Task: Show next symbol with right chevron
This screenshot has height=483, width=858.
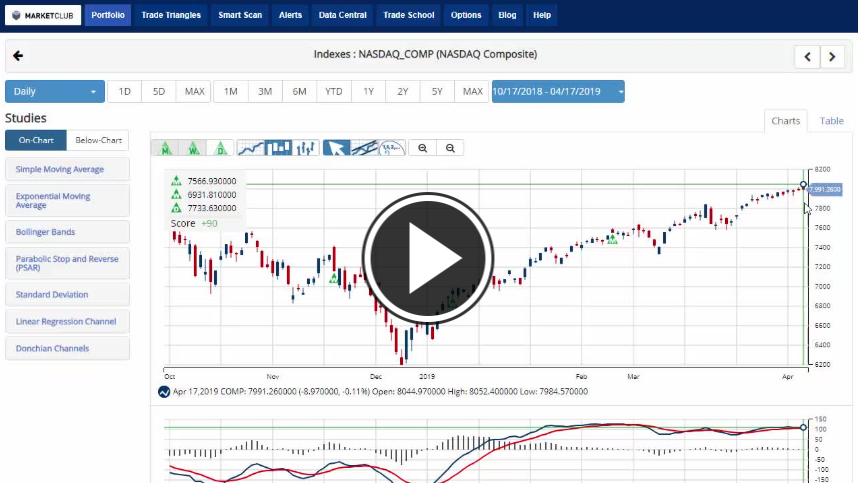Action: pyautogui.click(x=832, y=56)
